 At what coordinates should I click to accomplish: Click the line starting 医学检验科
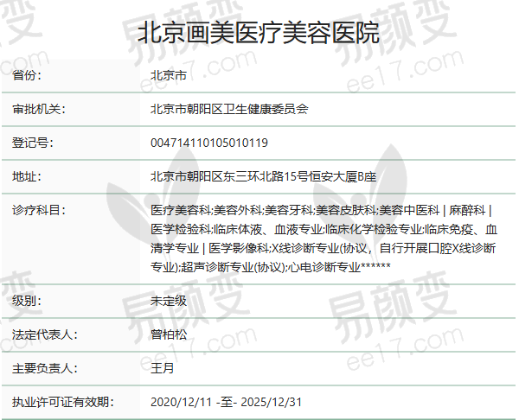pos(324,229)
